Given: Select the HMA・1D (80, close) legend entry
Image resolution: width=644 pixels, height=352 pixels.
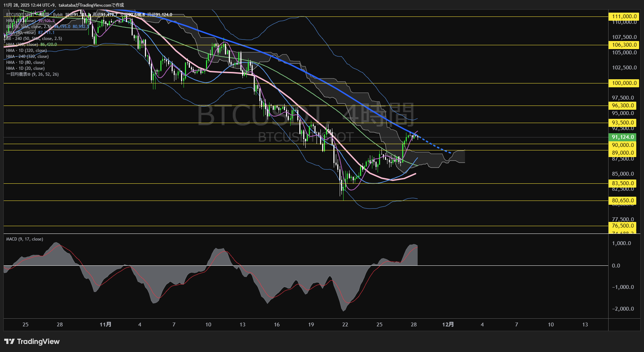Looking at the screenshot, I should [25, 62].
